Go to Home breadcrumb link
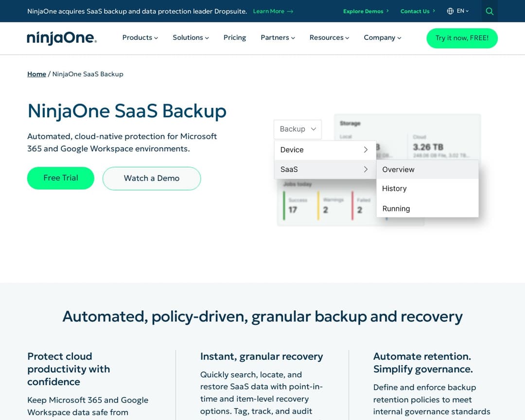The image size is (525, 420). tap(36, 74)
